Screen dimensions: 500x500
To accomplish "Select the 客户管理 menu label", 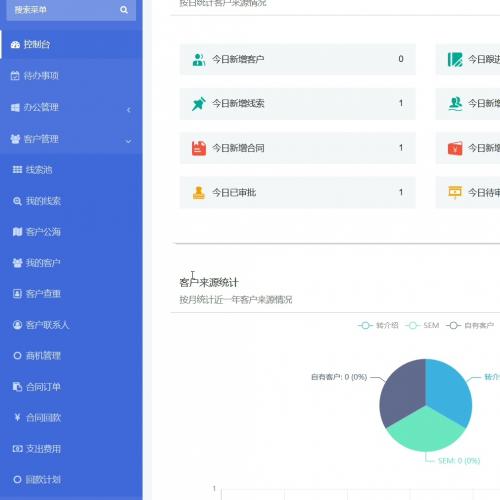I will 41,139.
